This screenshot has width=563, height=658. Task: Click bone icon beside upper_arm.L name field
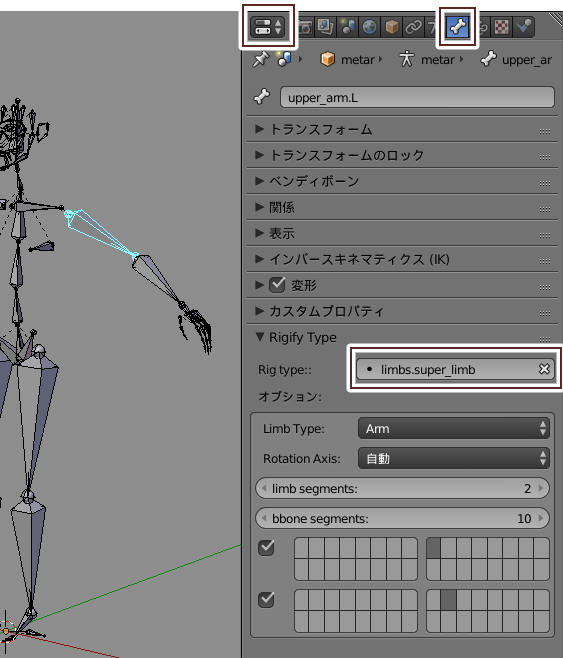[x=262, y=97]
